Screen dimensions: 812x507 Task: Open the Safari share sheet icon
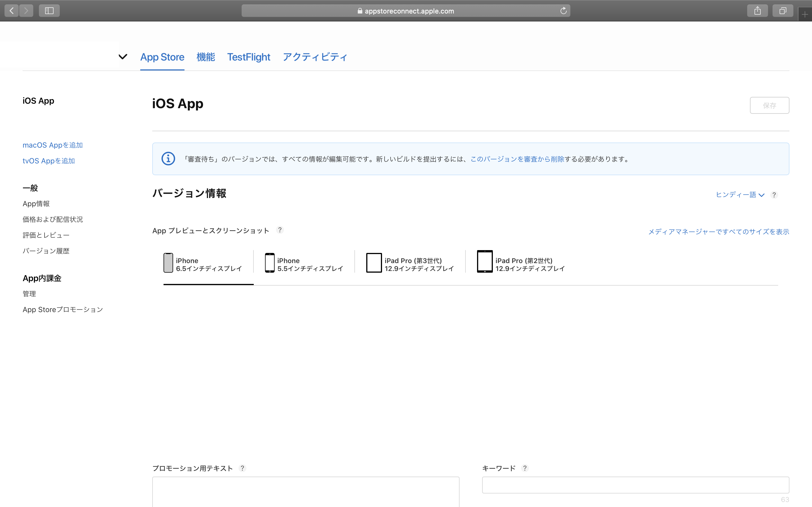tap(757, 11)
